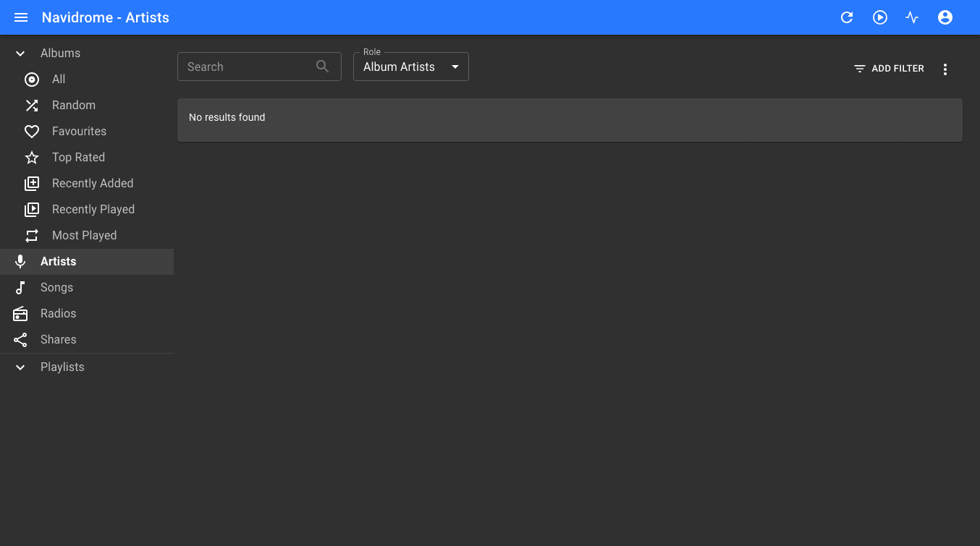The image size is (980, 546).
Task: Go to Songs in the sidebar
Action: [87, 288]
